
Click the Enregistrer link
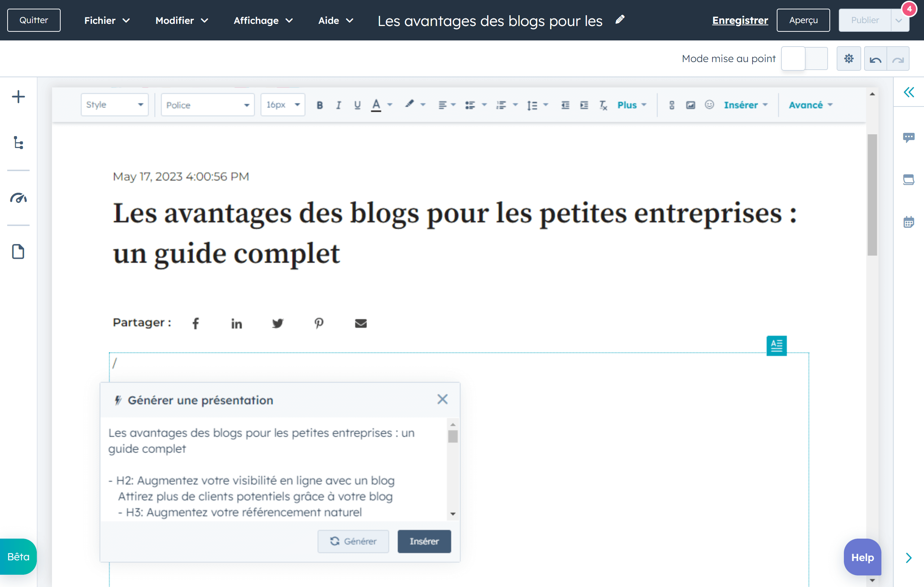pyautogui.click(x=740, y=20)
